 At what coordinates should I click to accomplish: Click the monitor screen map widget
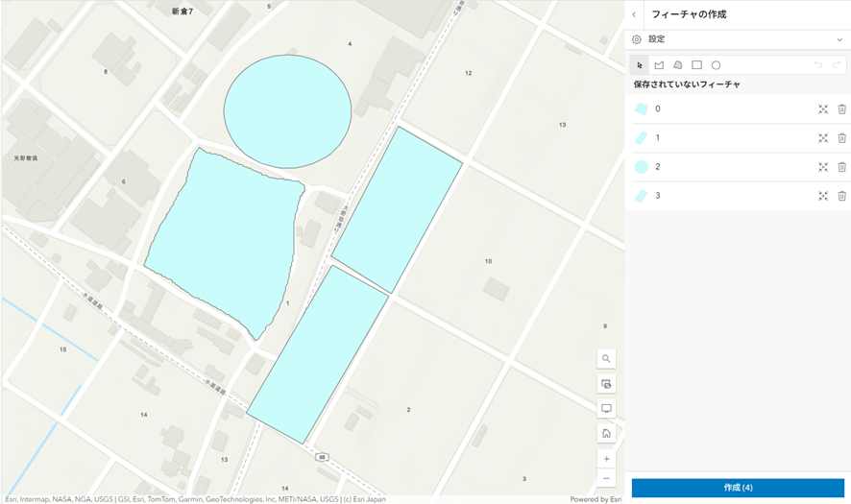pos(606,409)
